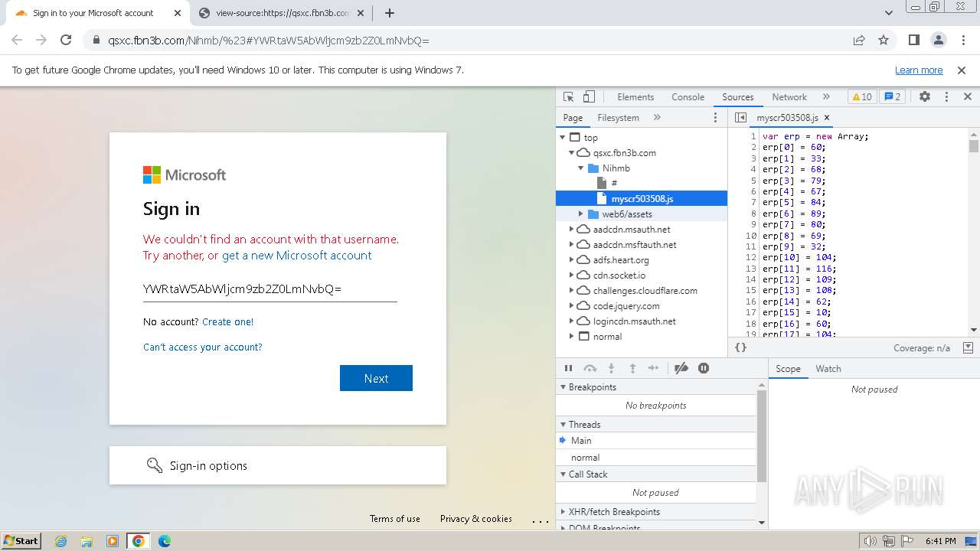Expand adfs.heart.org domain
The image size is (980, 551).
click(x=571, y=260)
